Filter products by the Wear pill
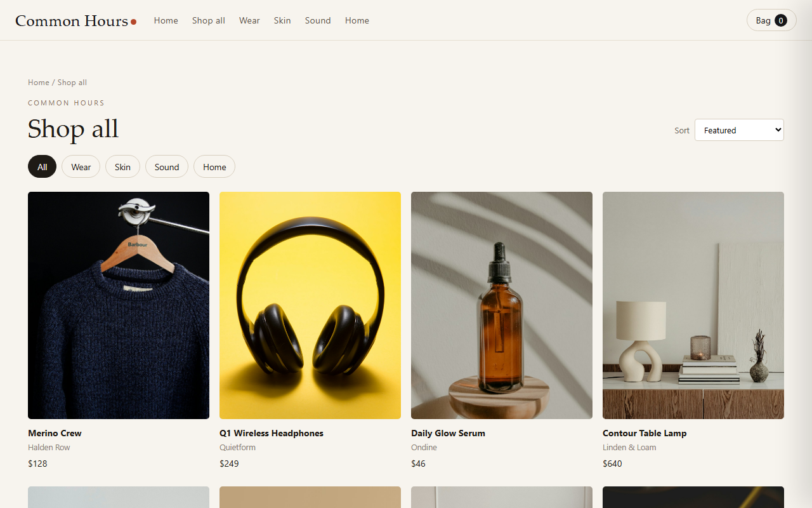This screenshot has width=812, height=508. point(81,167)
